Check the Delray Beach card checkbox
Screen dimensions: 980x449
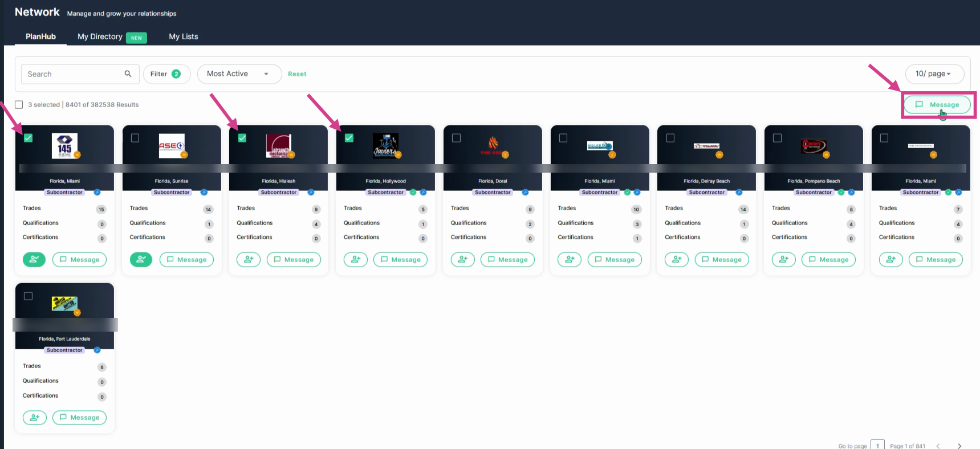click(670, 138)
